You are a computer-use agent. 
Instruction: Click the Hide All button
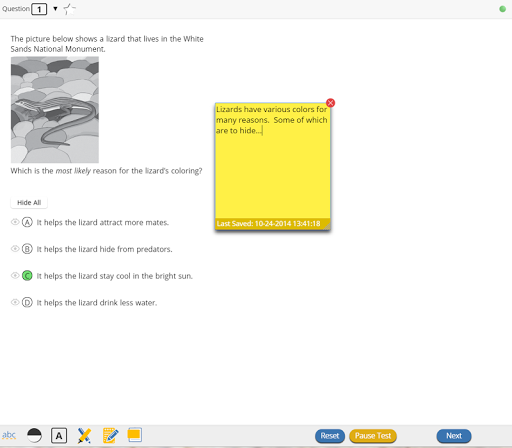[29, 202]
